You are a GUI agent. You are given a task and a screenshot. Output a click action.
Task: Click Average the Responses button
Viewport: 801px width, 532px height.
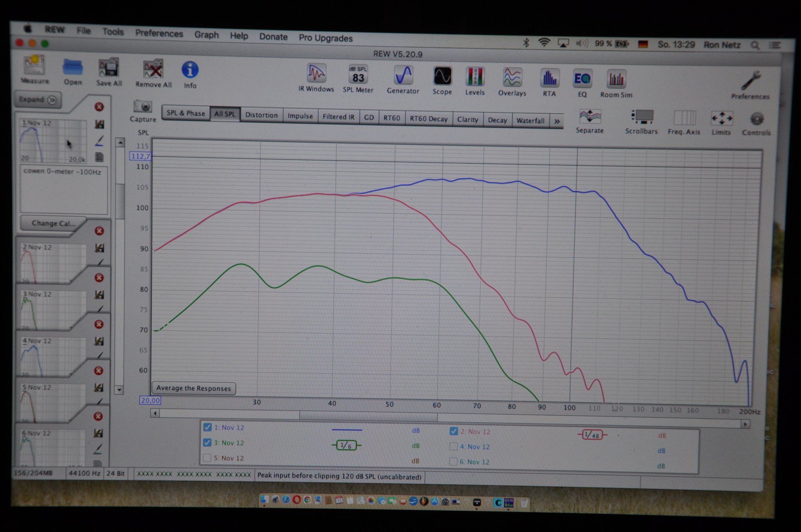point(193,388)
